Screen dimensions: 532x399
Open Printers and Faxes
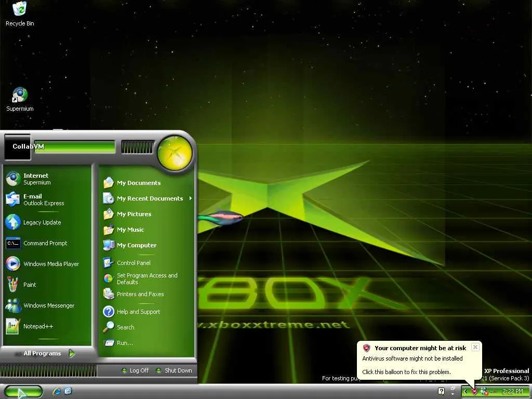pos(147,294)
